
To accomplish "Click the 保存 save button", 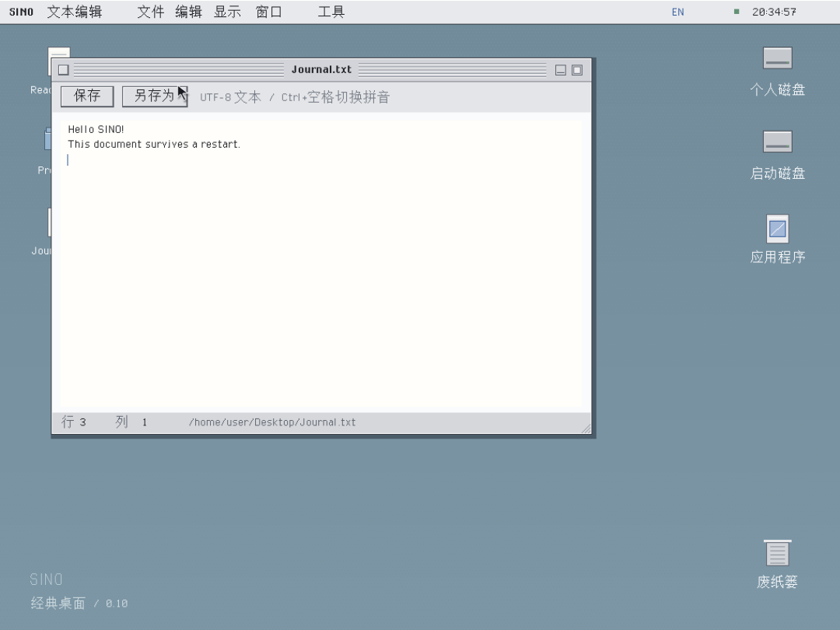I will [x=87, y=96].
